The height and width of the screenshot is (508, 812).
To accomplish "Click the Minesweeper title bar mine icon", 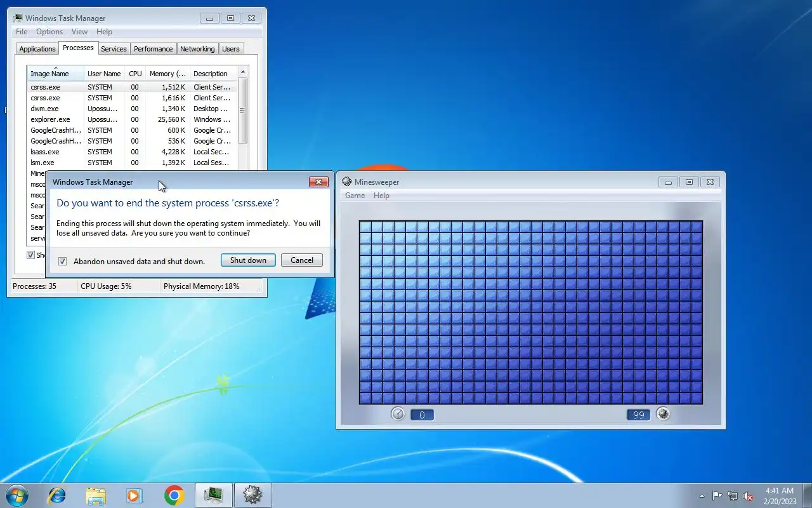I will point(347,182).
